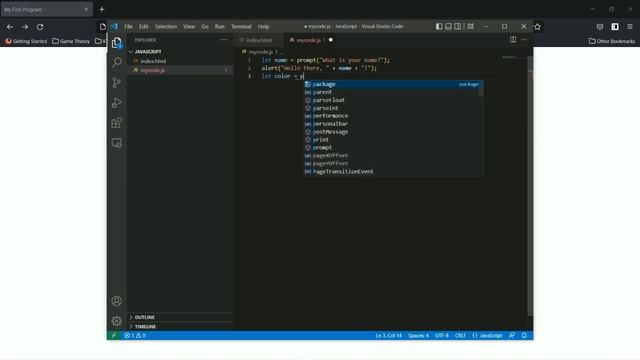Open a new tab in the Firefox window
This screenshot has width=640, height=360.
[x=102, y=9]
